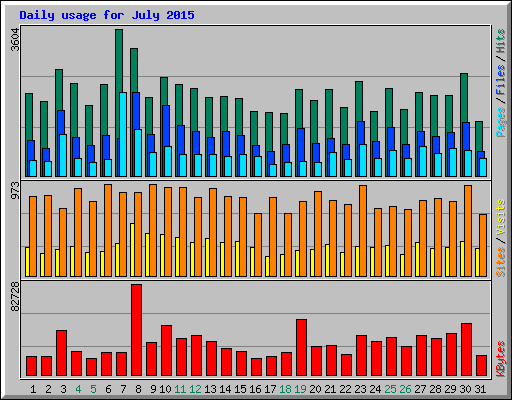
Task: Click day 1 on the x-axis
Action: click(33, 389)
